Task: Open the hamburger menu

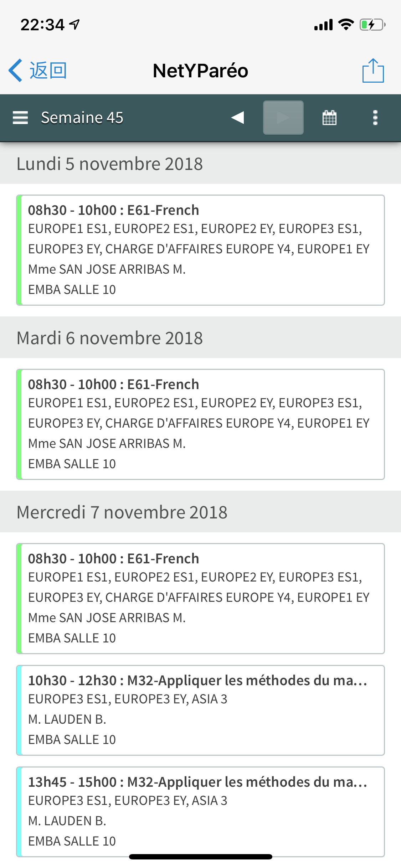Action: coord(20,118)
